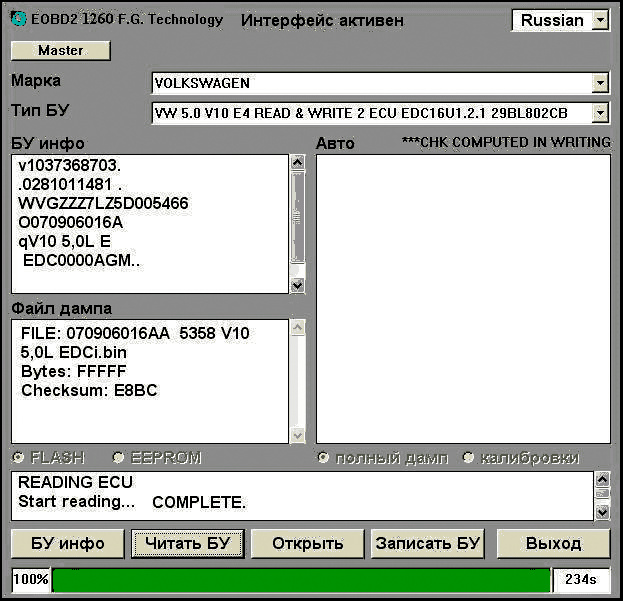Screen dimensions: 623x601
Task: Click the Авто panel label
Action: (x=335, y=143)
